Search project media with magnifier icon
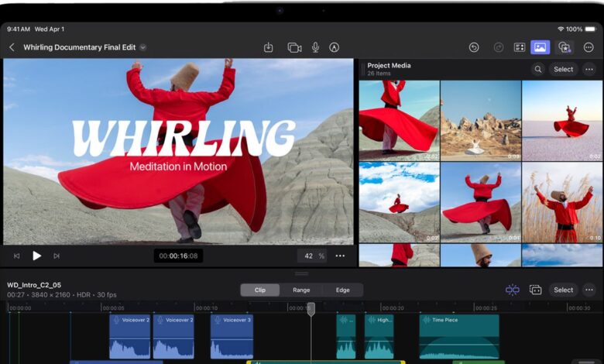Image resolution: width=604 pixels, height=364 pixels. point(537,69)
